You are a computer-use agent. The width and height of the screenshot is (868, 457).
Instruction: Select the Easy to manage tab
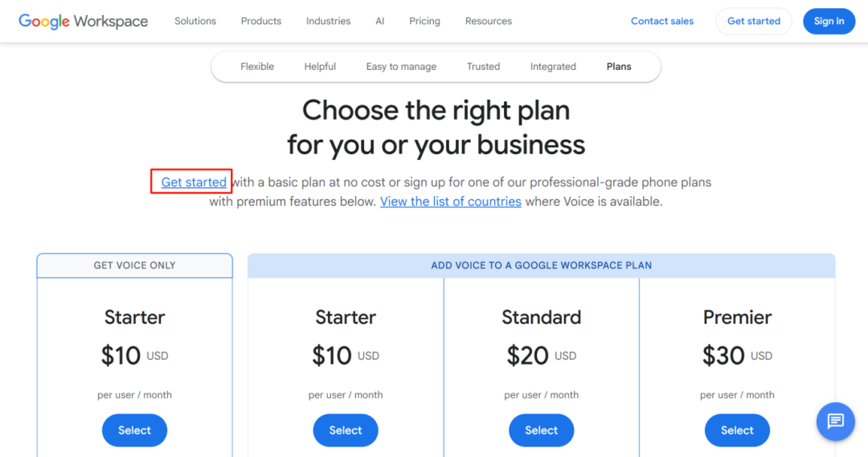pyautogui.click(x=401, y=67)
